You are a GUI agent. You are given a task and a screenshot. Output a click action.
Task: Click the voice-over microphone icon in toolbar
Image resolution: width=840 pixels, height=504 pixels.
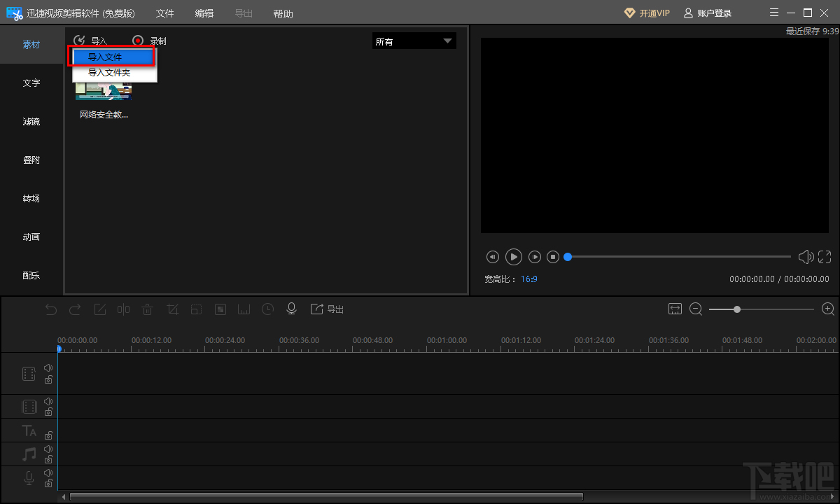click(292, 309)
